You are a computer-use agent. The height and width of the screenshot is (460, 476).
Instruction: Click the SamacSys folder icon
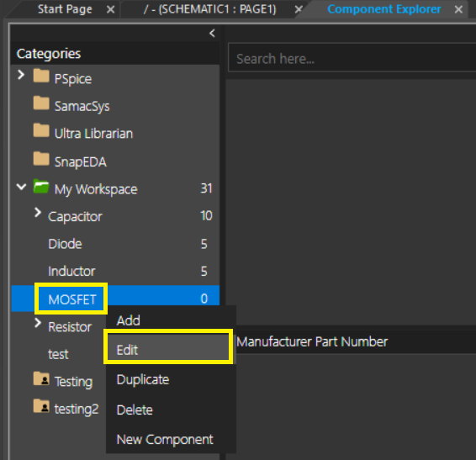(x=41, y=103)
